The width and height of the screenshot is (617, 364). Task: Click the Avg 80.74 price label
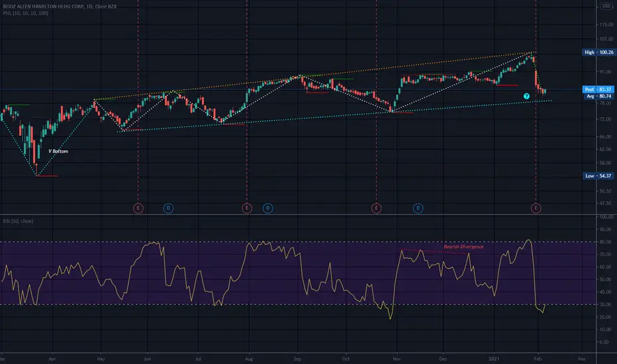click(x=598, y=96)
